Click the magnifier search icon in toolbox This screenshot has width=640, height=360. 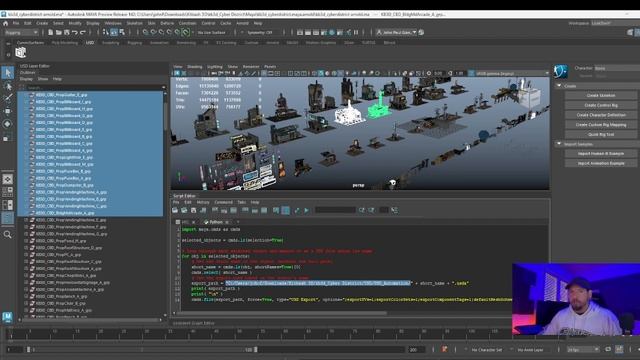(x=7, y=235)
